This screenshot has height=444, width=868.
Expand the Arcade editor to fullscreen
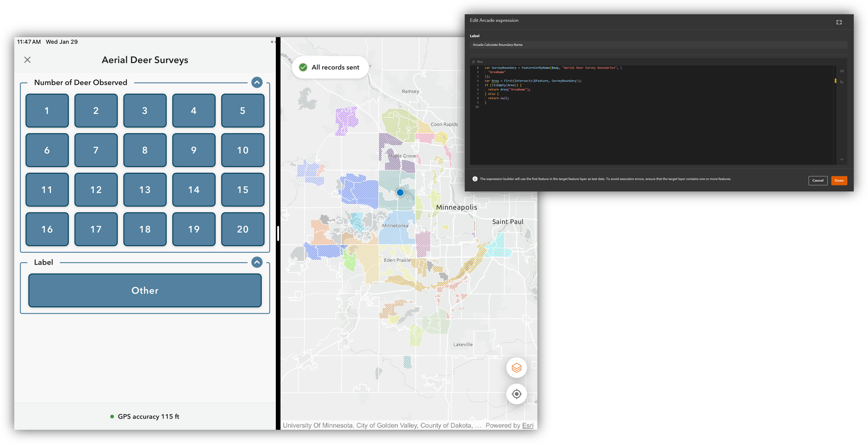coord(839,22)
